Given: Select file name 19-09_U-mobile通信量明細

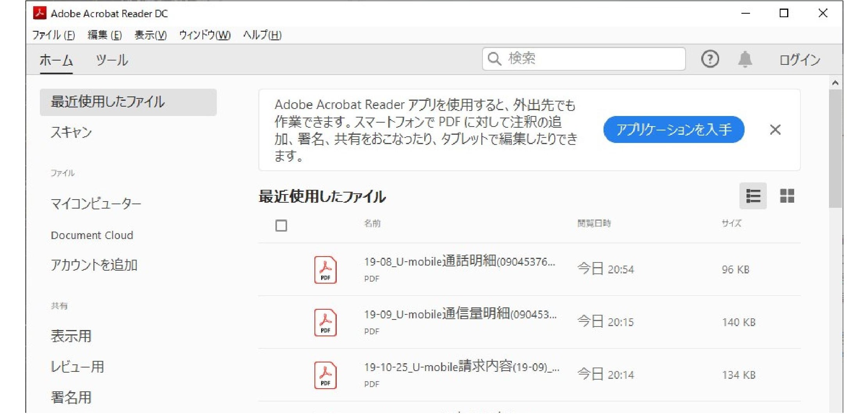Looking at the screenshot, I should [x=460, y=314].
